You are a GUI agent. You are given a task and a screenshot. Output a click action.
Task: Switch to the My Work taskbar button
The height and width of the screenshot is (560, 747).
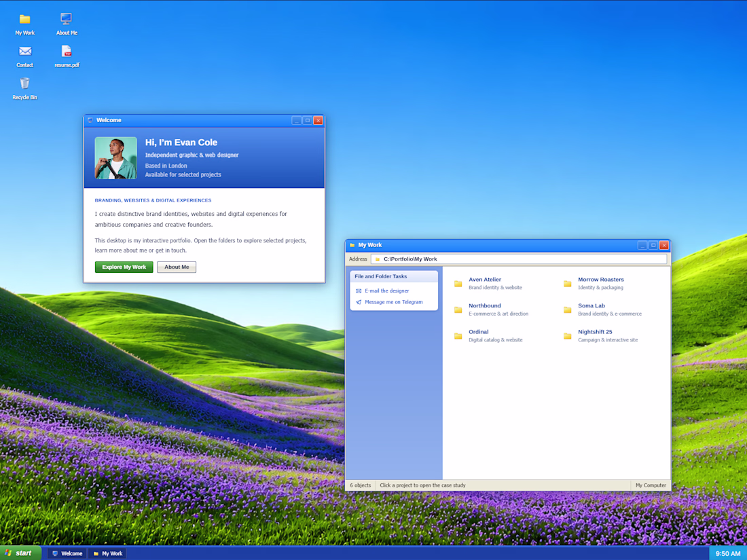(108, 553)
